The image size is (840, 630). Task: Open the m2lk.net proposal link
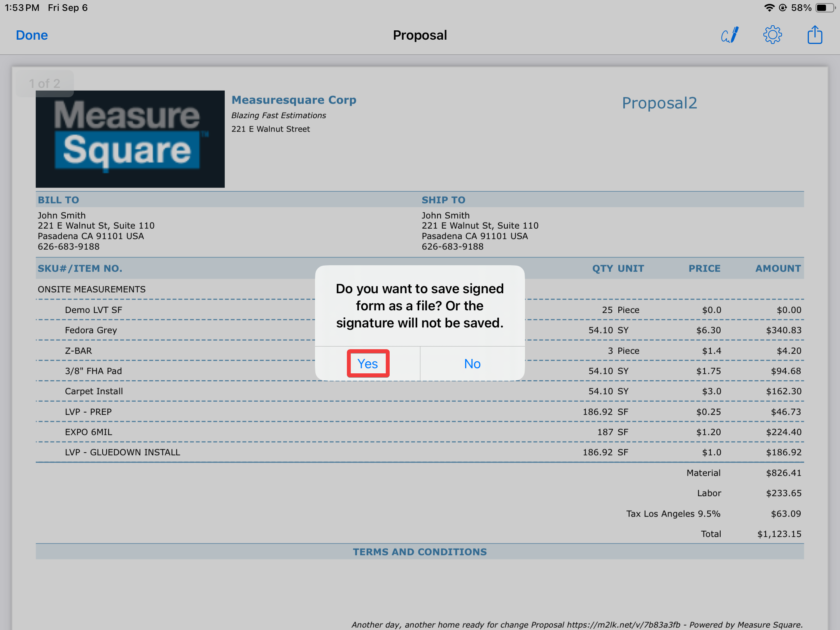tap(623, 625)
